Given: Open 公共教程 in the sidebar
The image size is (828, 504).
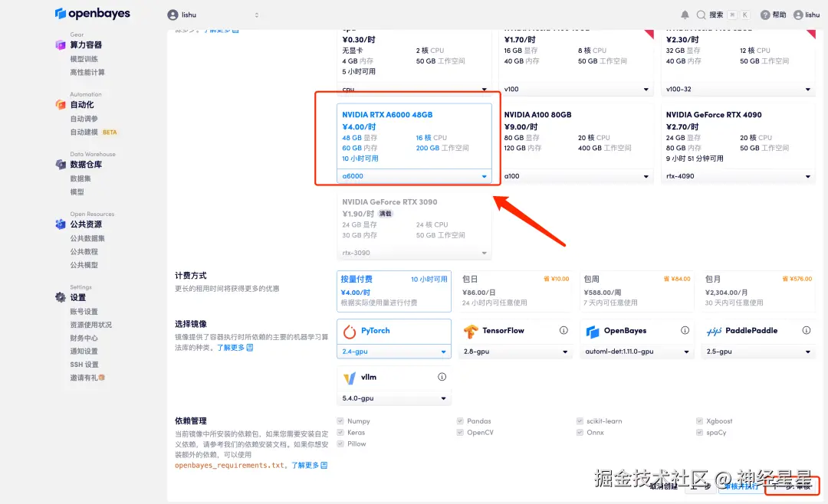Looking at the screenshot, I should coord(84,252).
